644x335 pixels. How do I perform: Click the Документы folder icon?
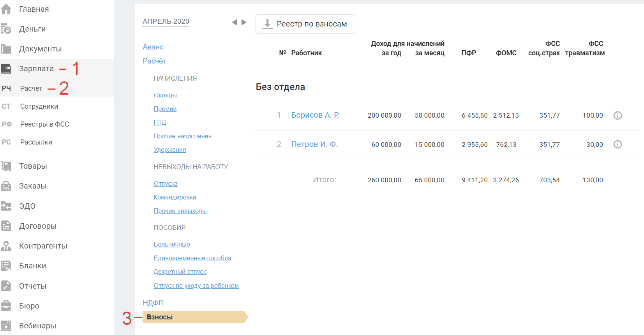(x=6, y=49)
